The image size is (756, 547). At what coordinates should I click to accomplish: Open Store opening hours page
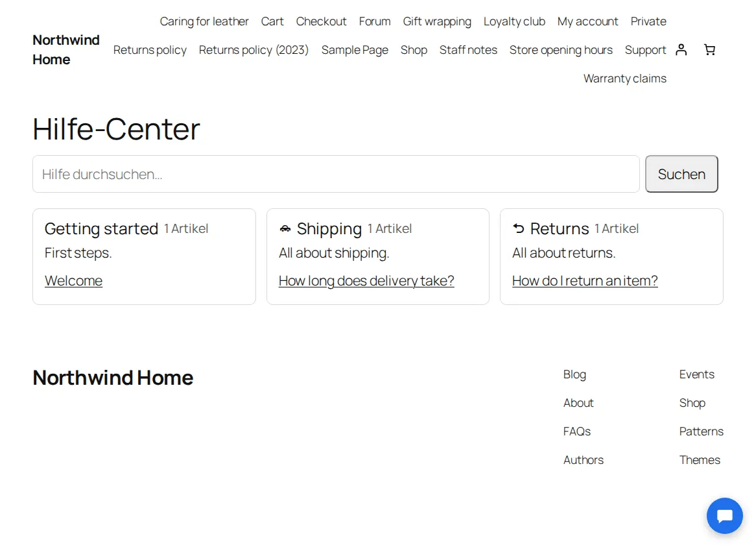pos(561,50)
